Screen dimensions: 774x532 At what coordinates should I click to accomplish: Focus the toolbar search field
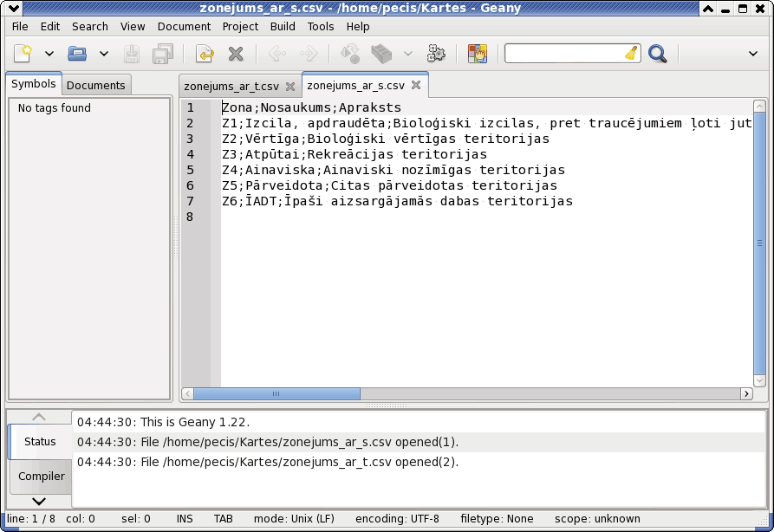pyautogui.click(x=563, y=54)
